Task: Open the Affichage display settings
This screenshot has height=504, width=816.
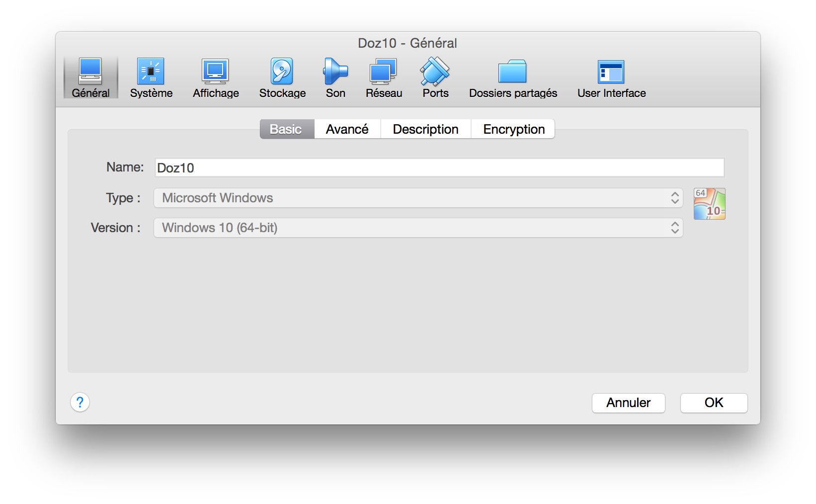Action: [x=216, y=78]
